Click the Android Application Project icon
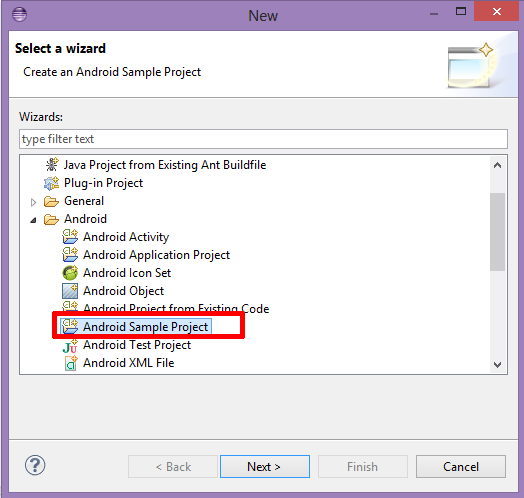 click(x=70, y=255)
